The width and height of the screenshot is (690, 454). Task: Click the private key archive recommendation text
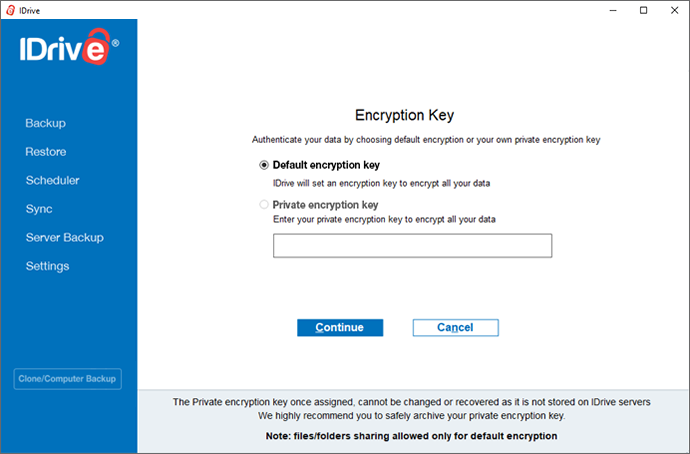click(412, 415)
